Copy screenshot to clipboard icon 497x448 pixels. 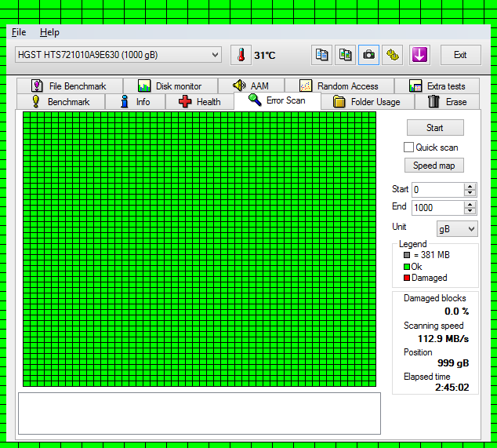(x=345, y=55)
